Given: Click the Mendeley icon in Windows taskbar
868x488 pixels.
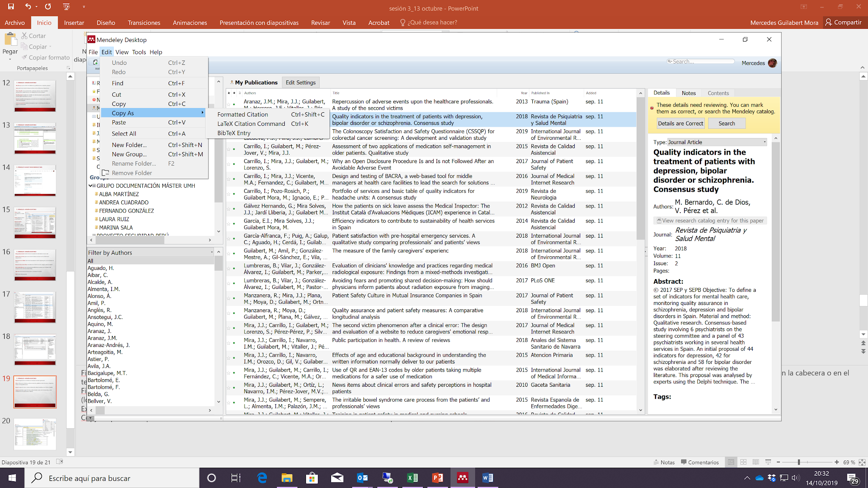Looking at the screenshot, I should pyautogui.click(x=462, y=478).
